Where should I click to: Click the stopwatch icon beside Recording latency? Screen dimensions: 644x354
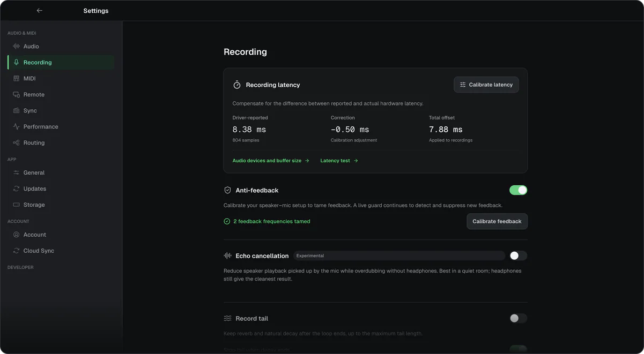pos(237,85)
